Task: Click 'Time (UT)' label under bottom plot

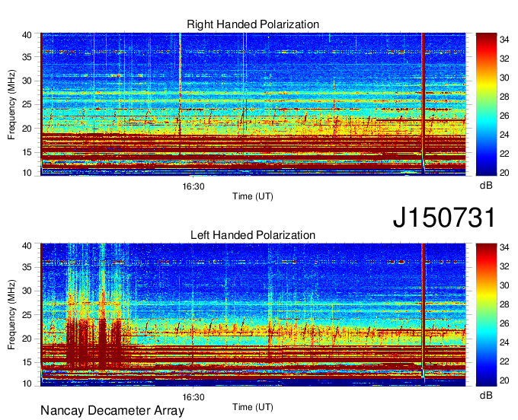Action: pyautogui.click(x=253, y=407)
